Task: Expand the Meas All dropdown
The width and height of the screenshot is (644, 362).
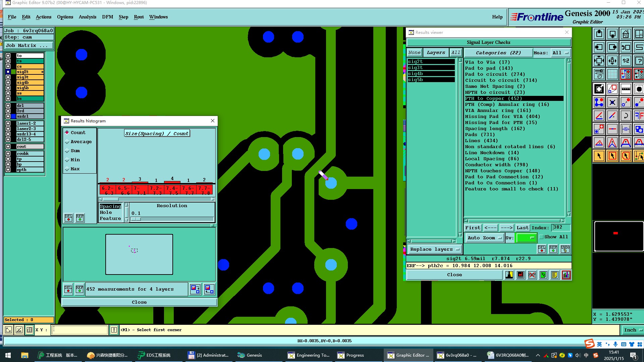Action: pos(561,53)
